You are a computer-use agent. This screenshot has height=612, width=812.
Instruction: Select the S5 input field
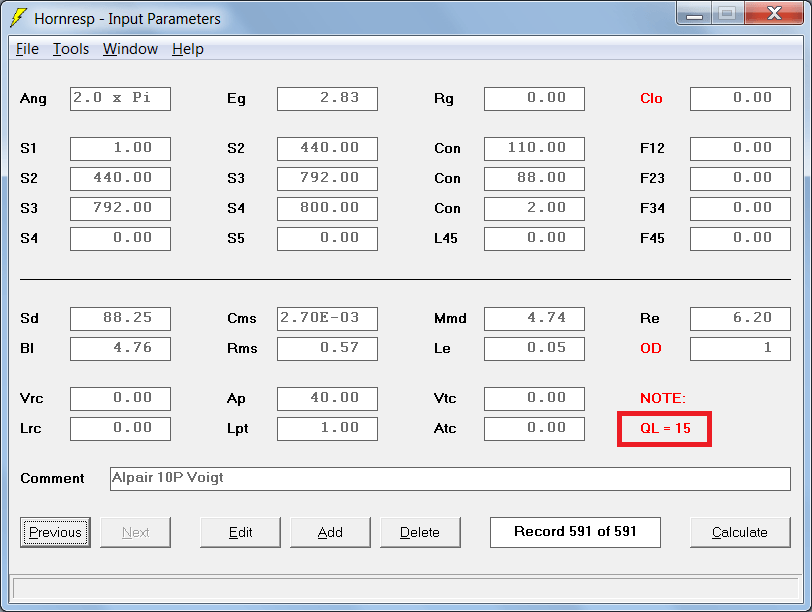click(327, 239)
